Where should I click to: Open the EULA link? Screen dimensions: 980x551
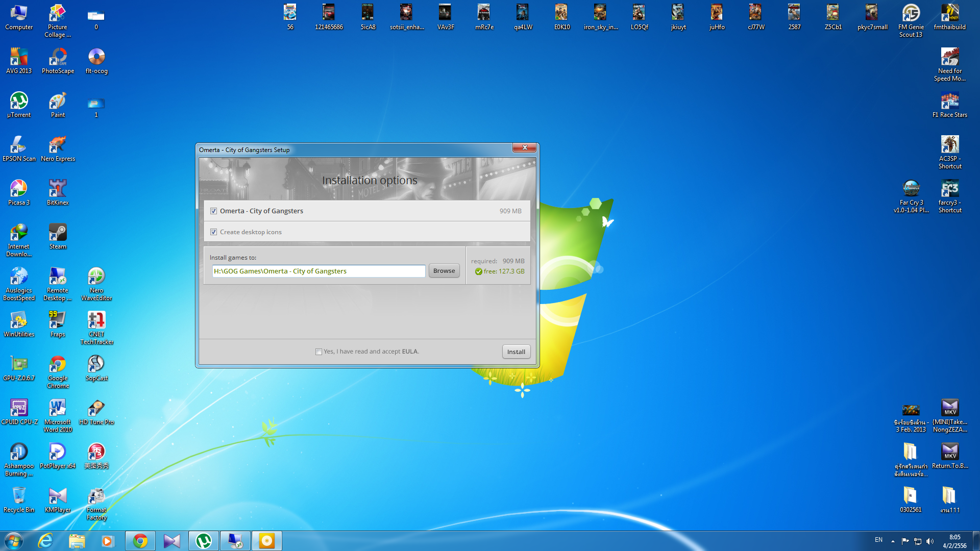tap(409, 352)
